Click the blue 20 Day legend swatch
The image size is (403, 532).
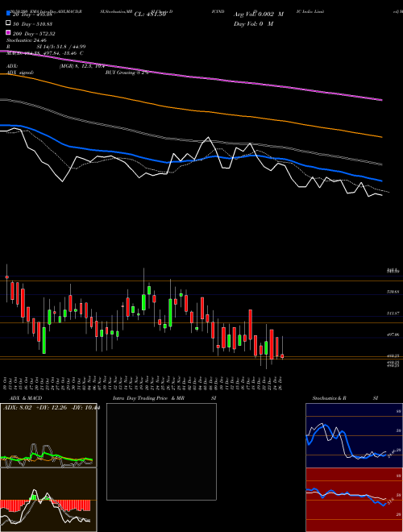click(9, 14)
